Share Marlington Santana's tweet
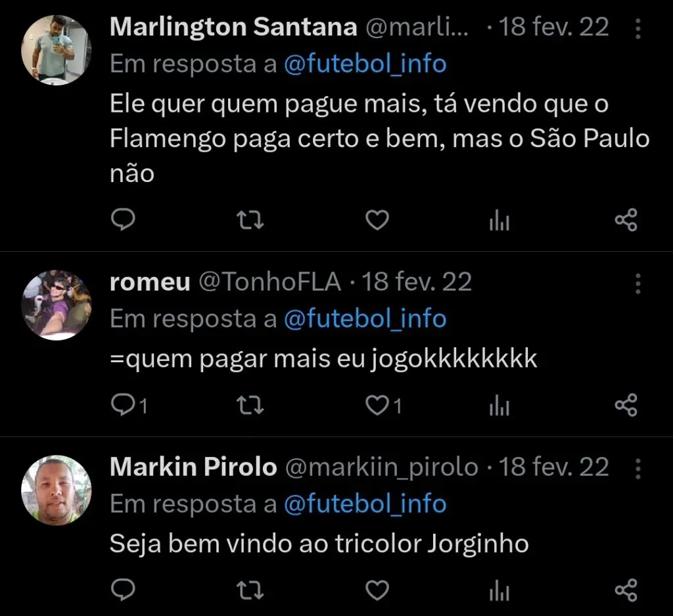This screenshot has width=673, height=616. click(x=626, y=220)
